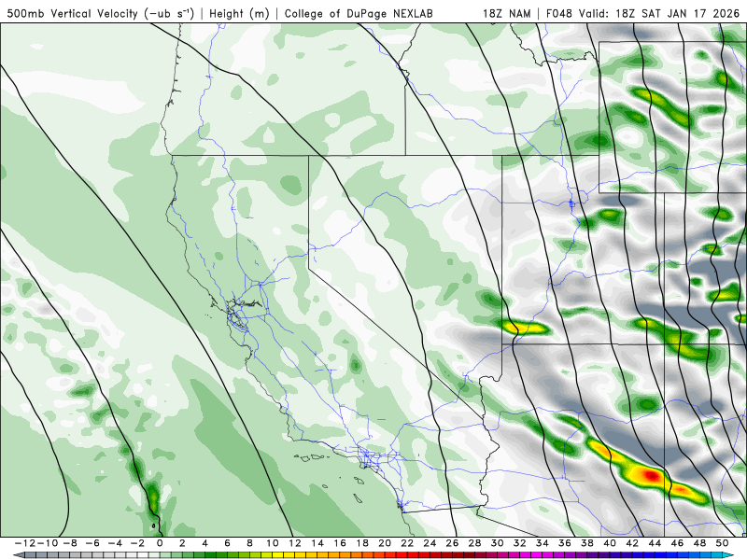Click the colorbar label '46'
The height and width of the screenshot is (560, 747).
tap(677, 543)
